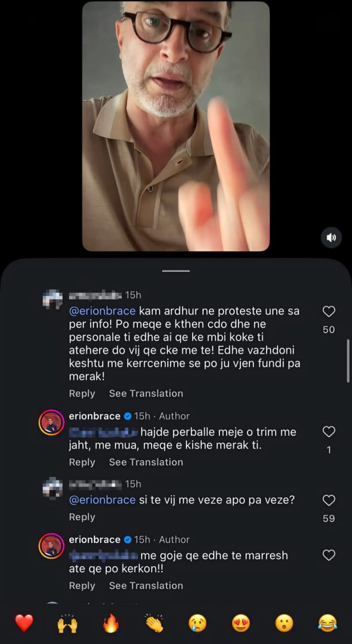This screenshot has height=644, width=352.
Task: See Translation for the first long comment
Action: point(146,394)
